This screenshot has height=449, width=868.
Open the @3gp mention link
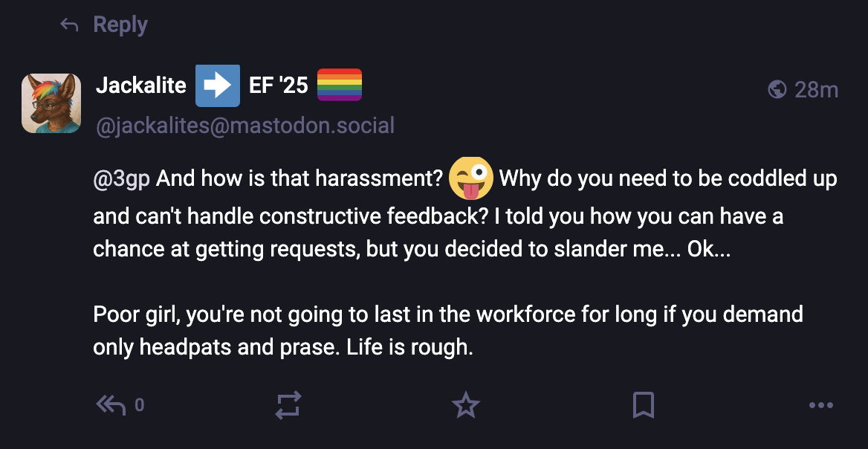tap(122, 180)
